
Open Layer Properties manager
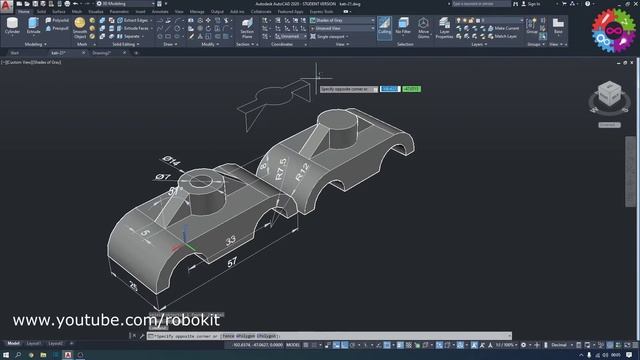[444, 27]
